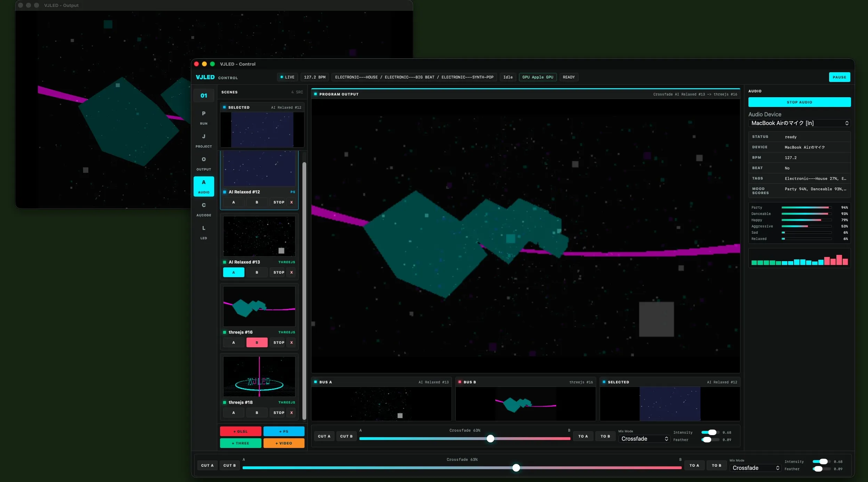The width and height of the screenshot is (868, 482).
Task: Open the Project panel in sidebar
Action: point(204,141)
